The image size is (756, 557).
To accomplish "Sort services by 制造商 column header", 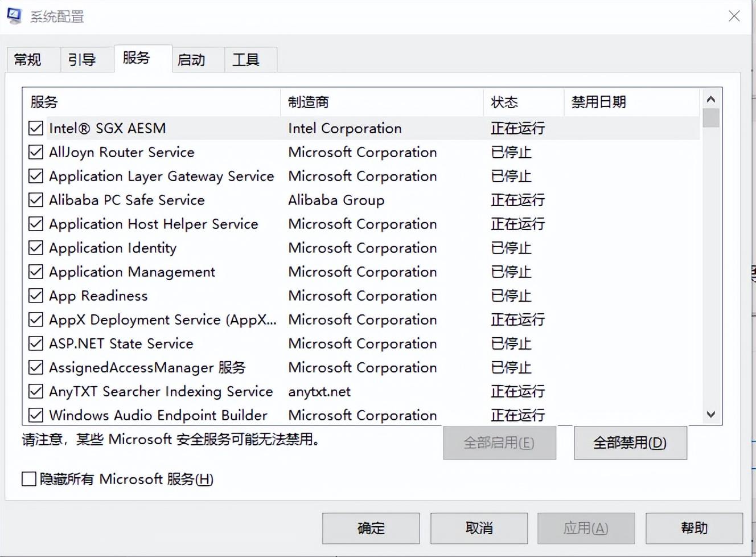I will tap(381, 102).
